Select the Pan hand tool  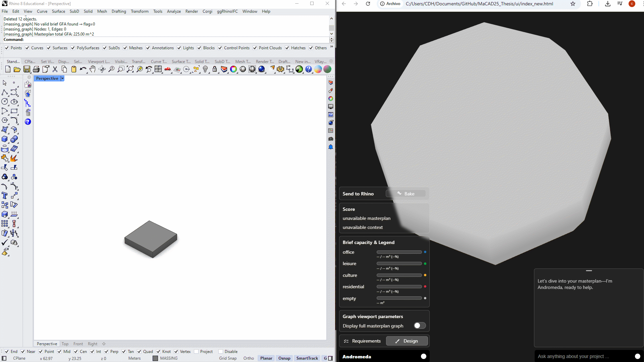coord(93,69)
